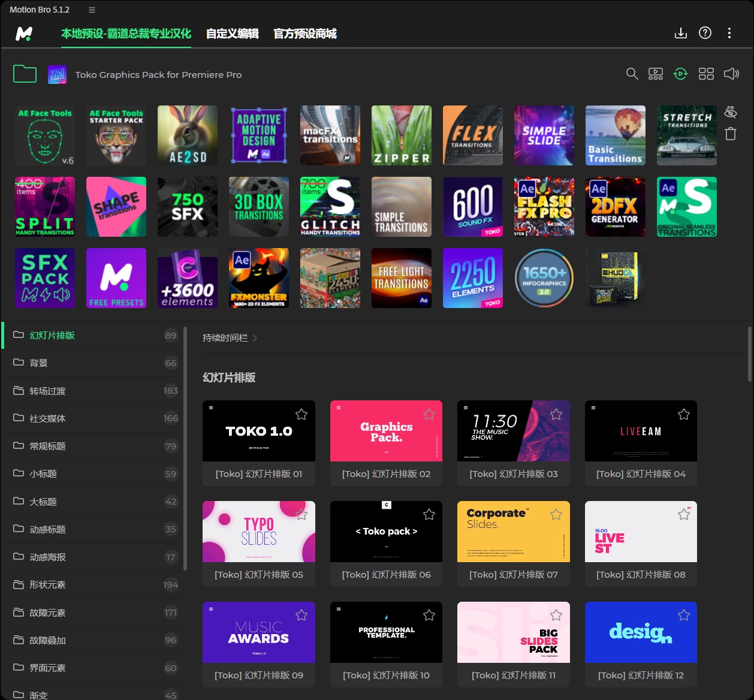Image resolution: width=754 pixels, height=700 pixels.
Task: Pick the blue design preset thumbnail
Action: coord(641,632)
